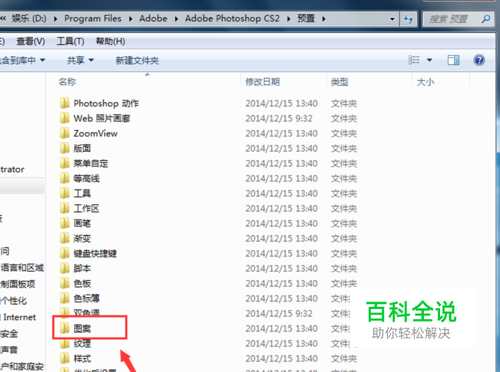The image size is (500, 372).
Task: Select the 工具 folder icon
Action: (65, 193)
